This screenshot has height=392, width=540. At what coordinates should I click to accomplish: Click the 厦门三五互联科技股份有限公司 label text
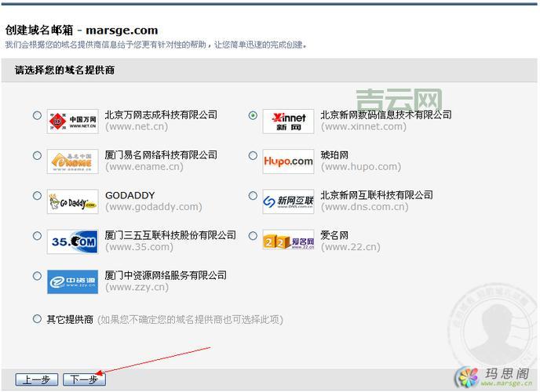170,235
